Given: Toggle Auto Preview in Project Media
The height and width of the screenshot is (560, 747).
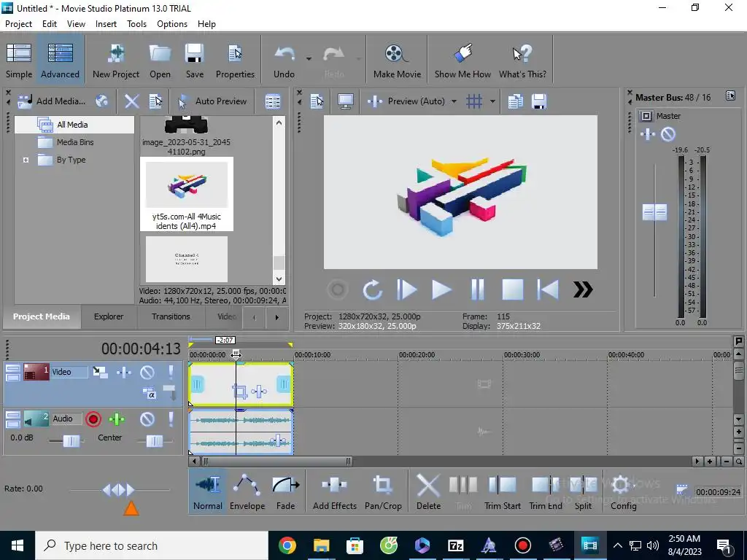Looking at the screenshot, I should 212,101.
